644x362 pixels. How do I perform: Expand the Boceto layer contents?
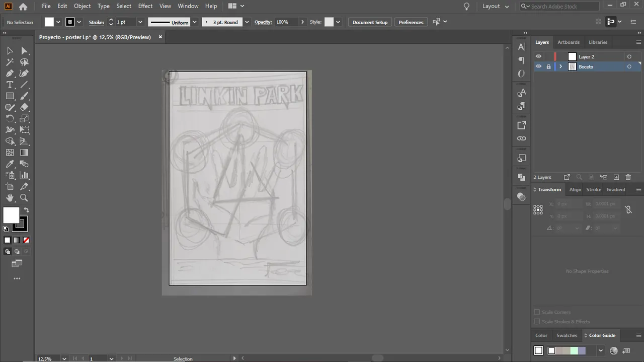click(560, 66)
